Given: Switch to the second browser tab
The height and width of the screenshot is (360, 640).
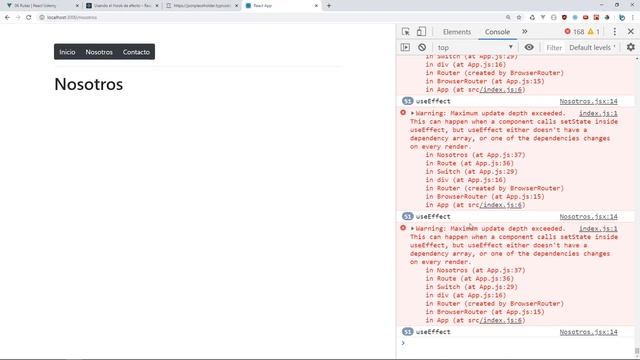Looking at the screenshot, I should 122,6.
